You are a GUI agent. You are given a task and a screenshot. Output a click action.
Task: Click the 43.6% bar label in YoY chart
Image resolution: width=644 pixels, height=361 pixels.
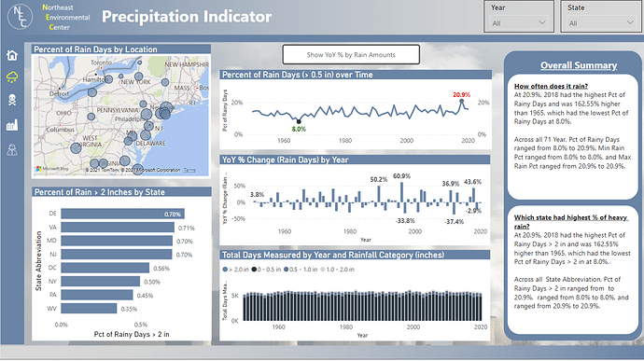(472, 182)
